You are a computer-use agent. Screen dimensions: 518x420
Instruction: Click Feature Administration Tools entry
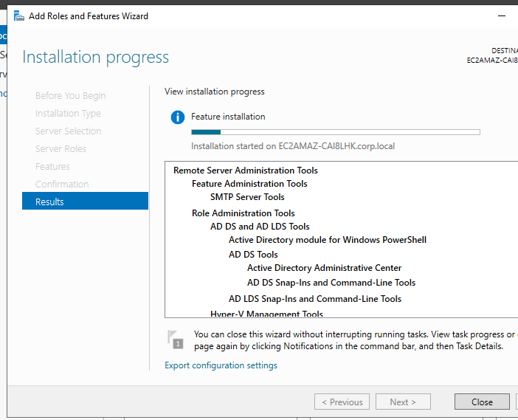(249, 183)
